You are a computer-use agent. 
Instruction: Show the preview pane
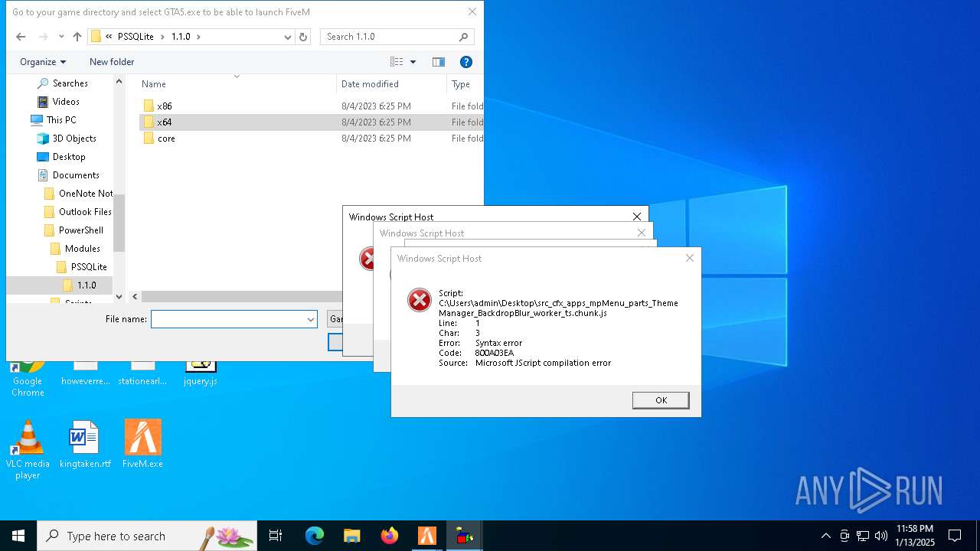tap(438, 62)
